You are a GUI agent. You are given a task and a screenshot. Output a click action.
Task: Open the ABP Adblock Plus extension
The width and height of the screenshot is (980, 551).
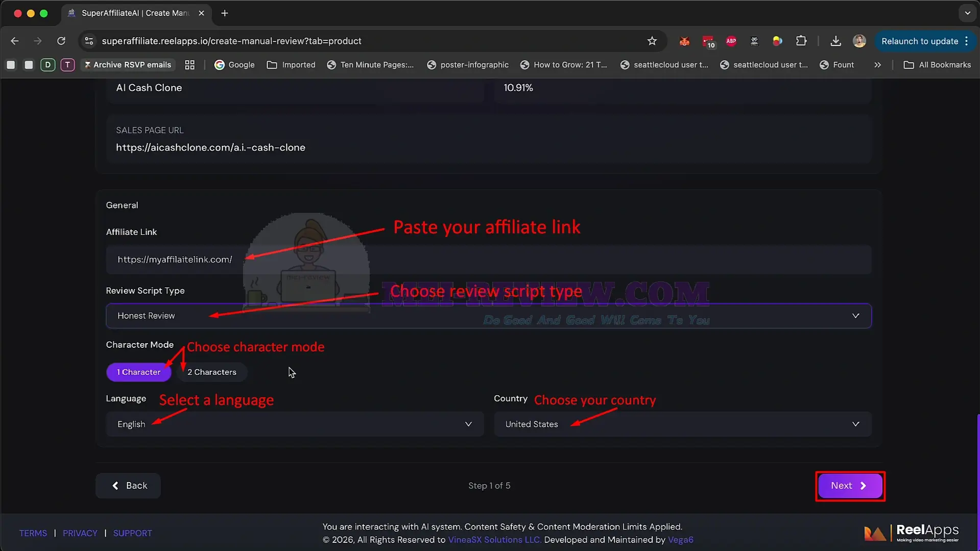coord(731,41)
